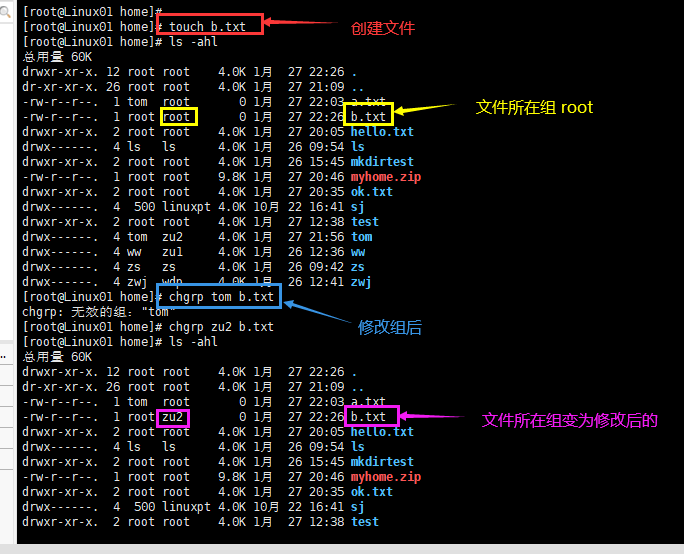Click the time 12:41 in the zwj row
The image size is (684, 554).
(326, 282)
